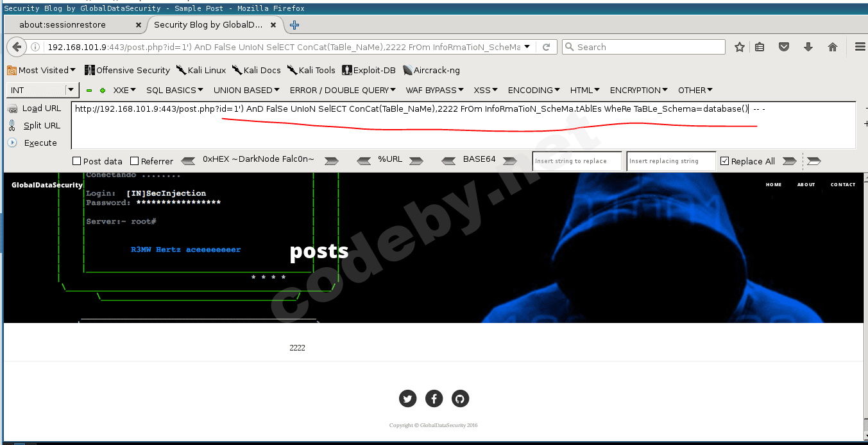Click in the Firefox Search box

[x=643, y=47]
